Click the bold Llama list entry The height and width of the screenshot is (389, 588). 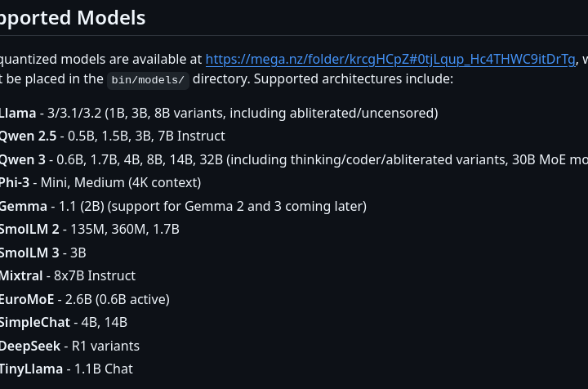tap(18, 113)
